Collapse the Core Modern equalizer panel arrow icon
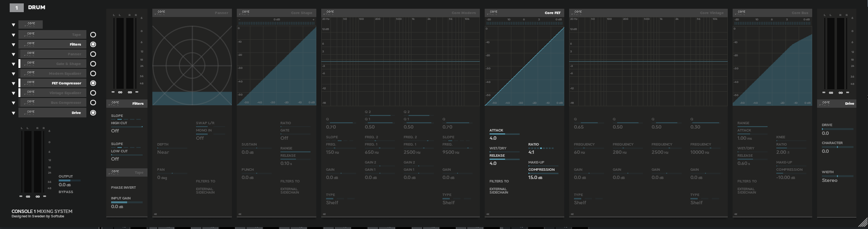 325,214
